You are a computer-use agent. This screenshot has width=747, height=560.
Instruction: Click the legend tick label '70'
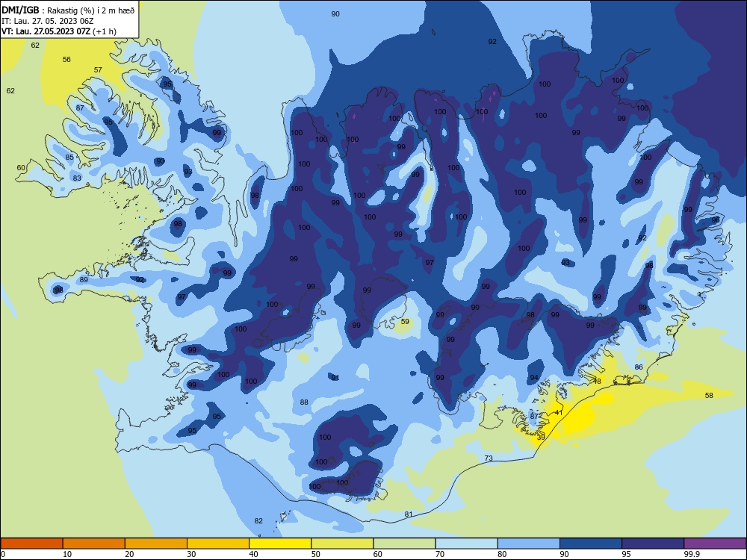[440, 554]
